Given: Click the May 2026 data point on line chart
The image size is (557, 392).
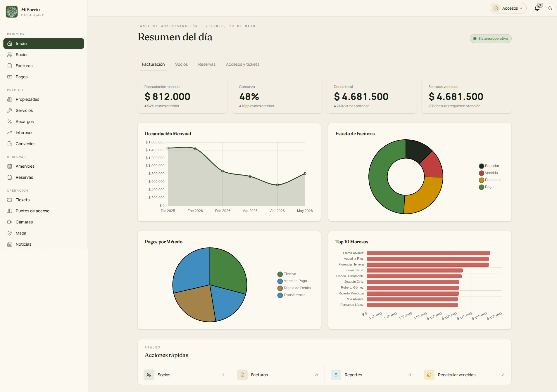Looking at the screenshot, I should pos(305,174).
